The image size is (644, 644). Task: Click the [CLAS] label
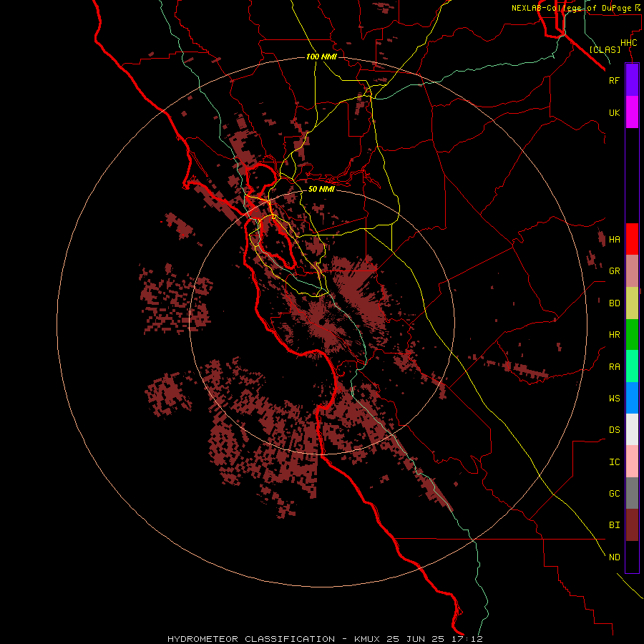click(x=605, y=49)
